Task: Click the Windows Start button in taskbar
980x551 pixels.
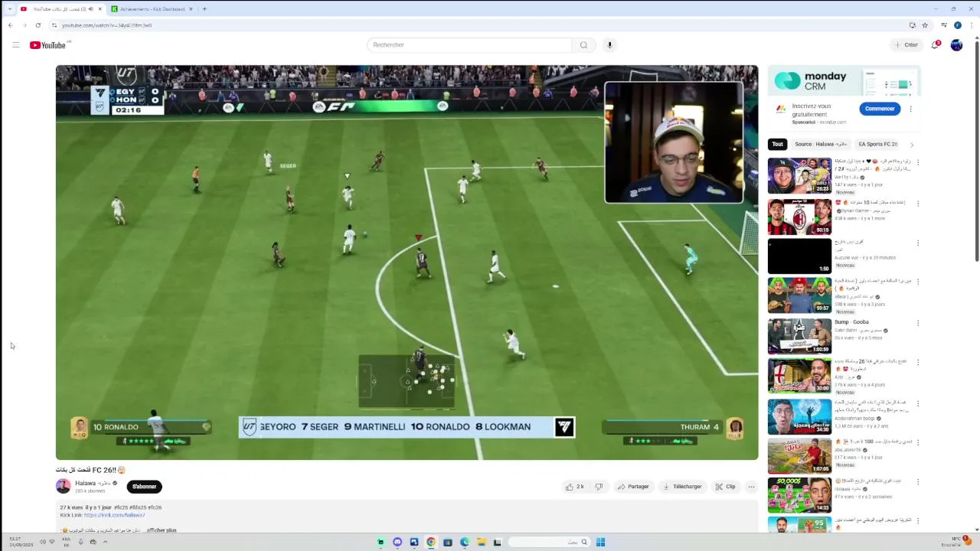Action: pyautogui.click(x=600, y=542)
